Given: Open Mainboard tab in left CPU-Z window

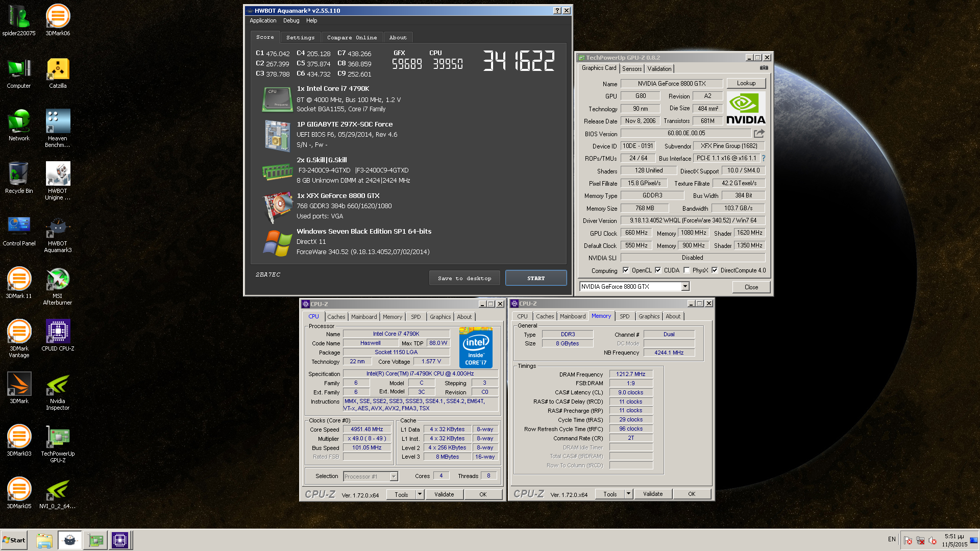Looking at the screenshot, I should click(x=364, y=317).
